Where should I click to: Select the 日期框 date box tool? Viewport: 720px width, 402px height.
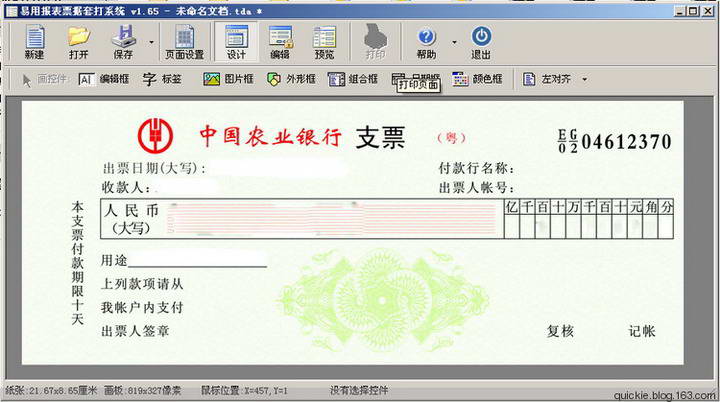pyautogui.click(x=416, y=79)
